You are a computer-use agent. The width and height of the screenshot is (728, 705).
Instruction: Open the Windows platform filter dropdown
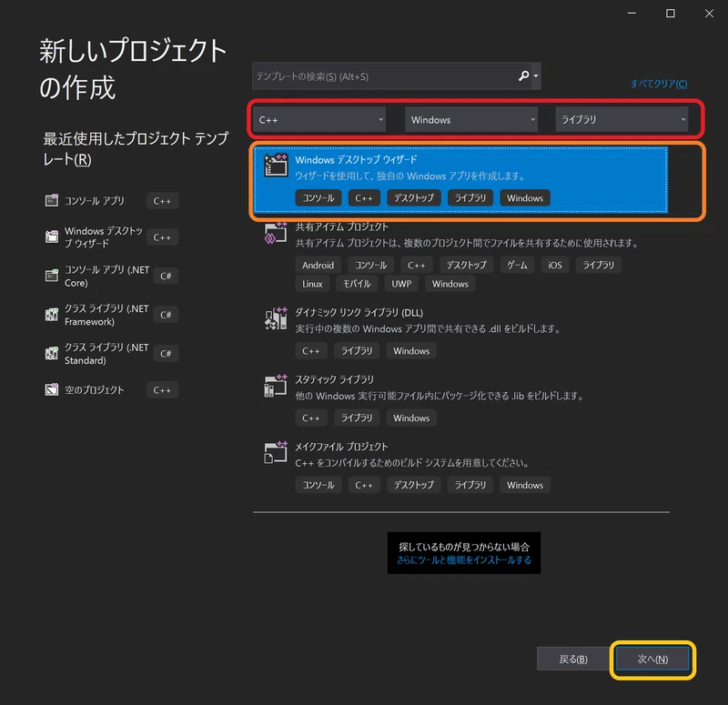pyautogui.click(x=471, y=120)
